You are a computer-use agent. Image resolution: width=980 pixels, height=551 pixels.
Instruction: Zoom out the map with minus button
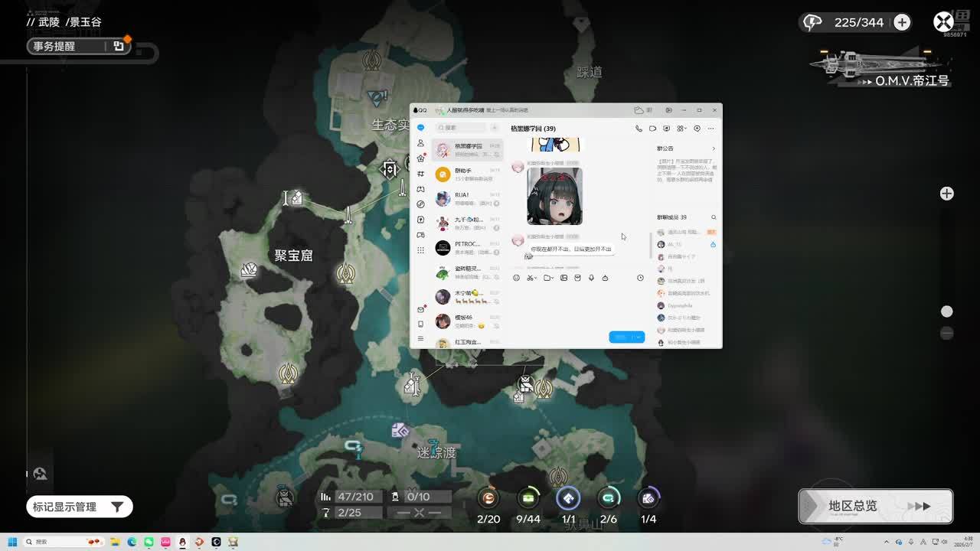(x=947, y=333)
